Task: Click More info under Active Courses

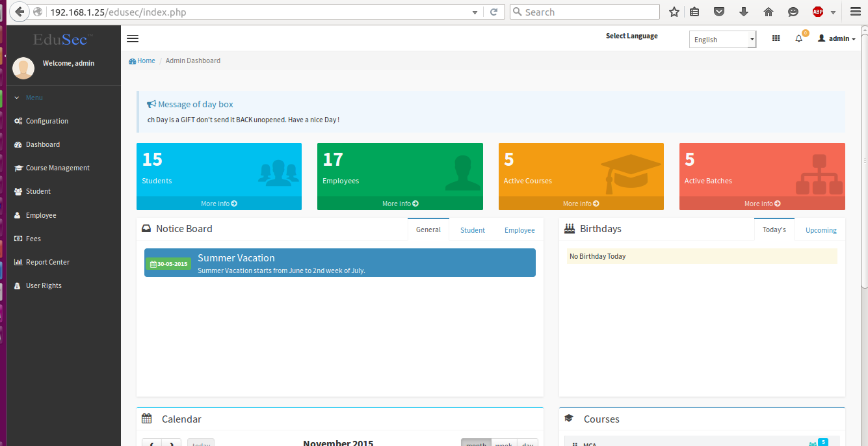Action: pos(581,203)
